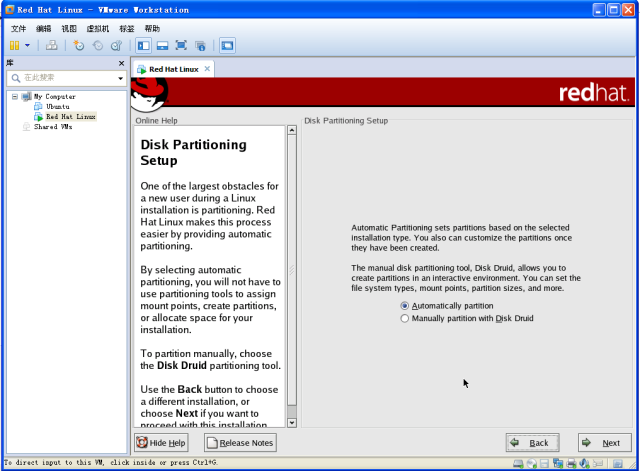Take a snapshot with the clock-star icon
The height and width of the screenshot is (471, 640).
(x=78, y=45)
